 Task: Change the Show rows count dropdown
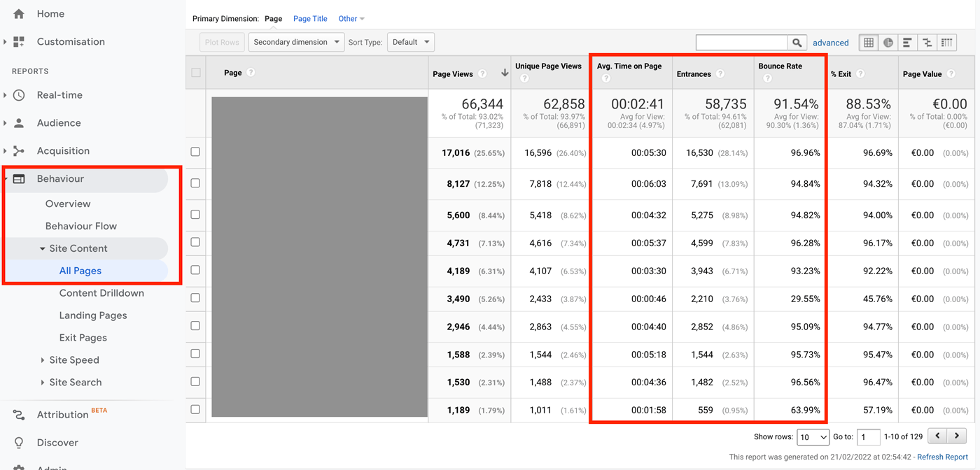(x=813, y=437)
